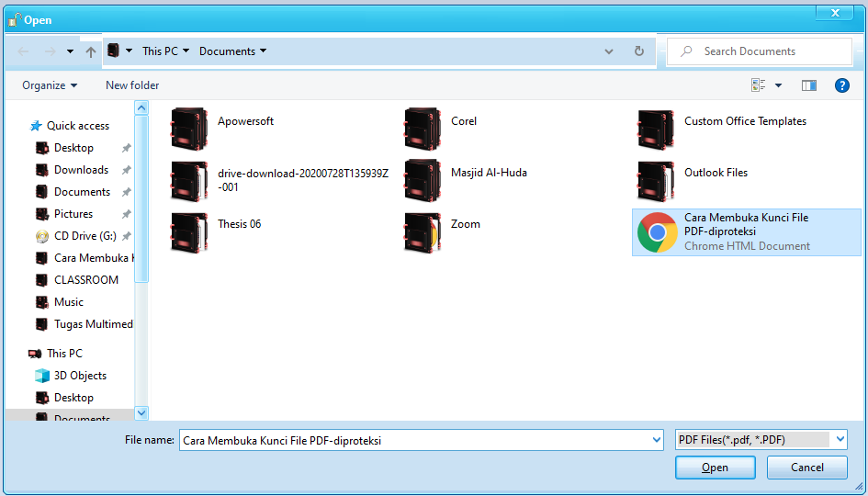
Task: Expand the address bar previous locations dropdown
Action: 609,51
